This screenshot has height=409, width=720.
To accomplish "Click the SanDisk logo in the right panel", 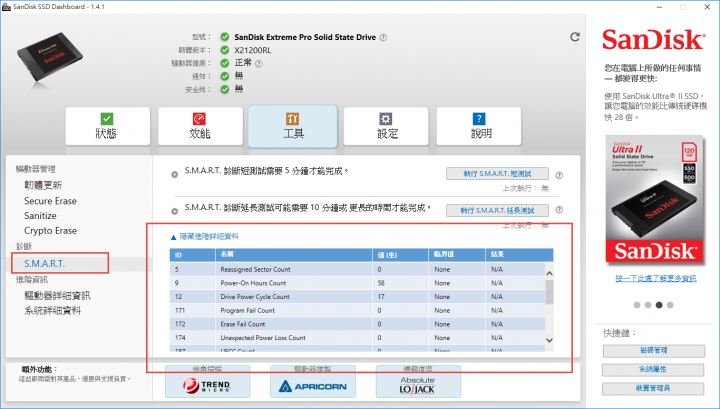I will tap(653, 39).
